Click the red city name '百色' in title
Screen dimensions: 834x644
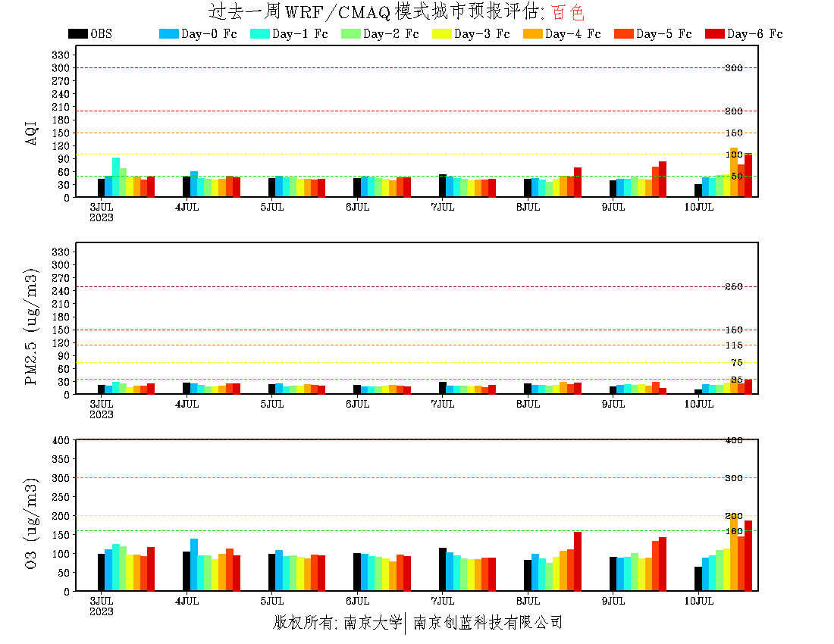click(568, 11)
